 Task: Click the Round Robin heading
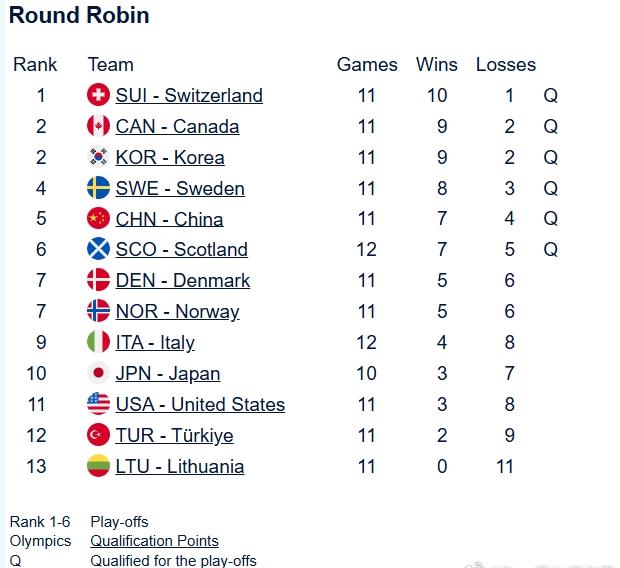[79, 15]
